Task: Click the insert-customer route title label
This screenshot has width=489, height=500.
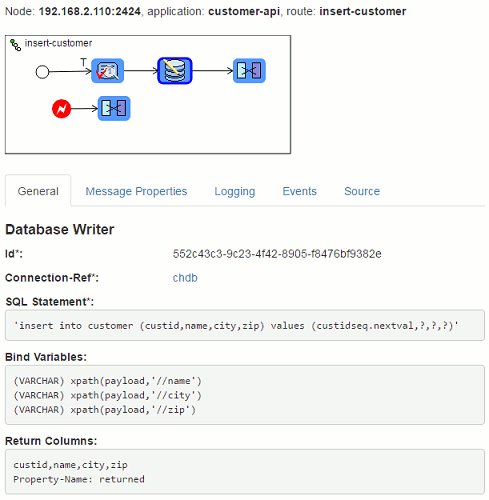Action: (x=58, y=43)
